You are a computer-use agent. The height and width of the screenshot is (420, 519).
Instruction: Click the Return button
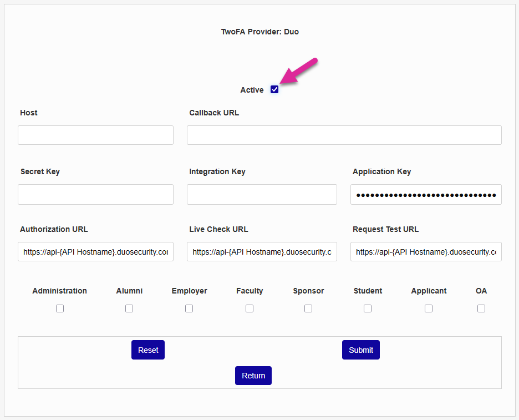point(253,376)
